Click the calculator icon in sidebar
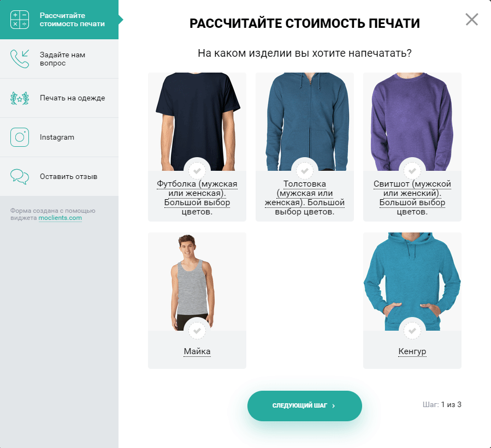This screenshot has width=491, height=448. coord(20,20)
